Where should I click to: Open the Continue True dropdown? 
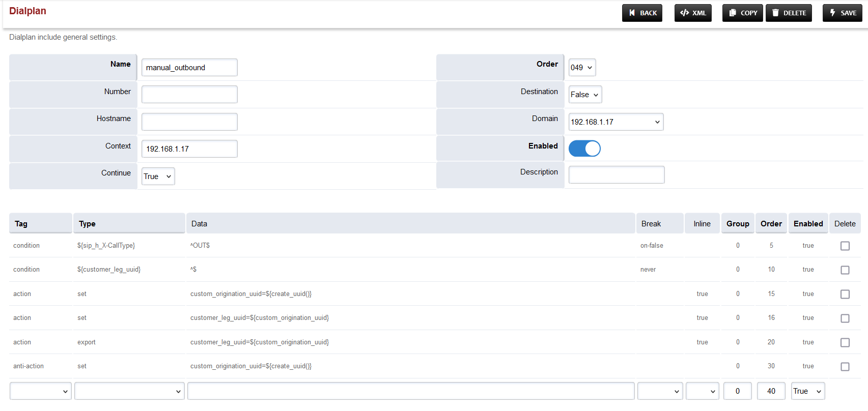tap(158, 177)
